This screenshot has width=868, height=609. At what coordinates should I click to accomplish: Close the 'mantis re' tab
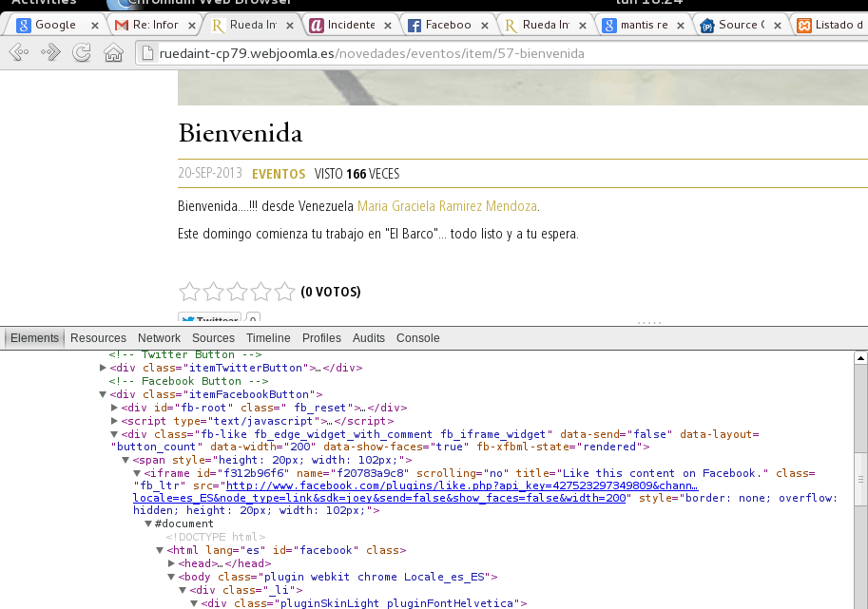(681, 26)
